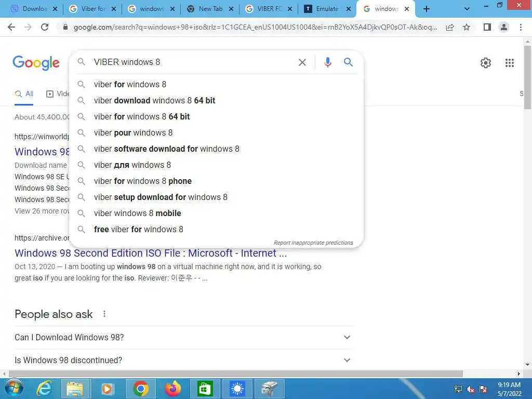Submit search with blue magnifier
The height and width of the screenshot is (399, 532).
coord(348,62)
